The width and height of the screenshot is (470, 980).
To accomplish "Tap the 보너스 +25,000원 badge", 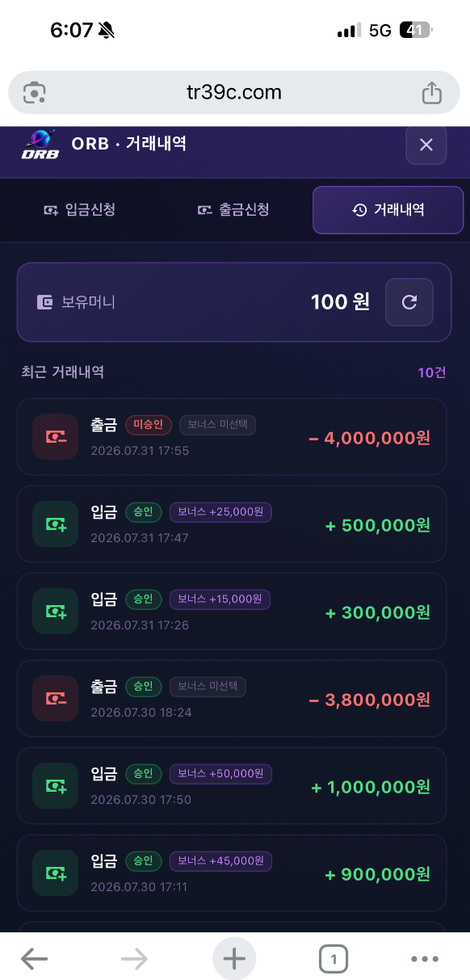I will pyautogui.click(x=220, y=512).
